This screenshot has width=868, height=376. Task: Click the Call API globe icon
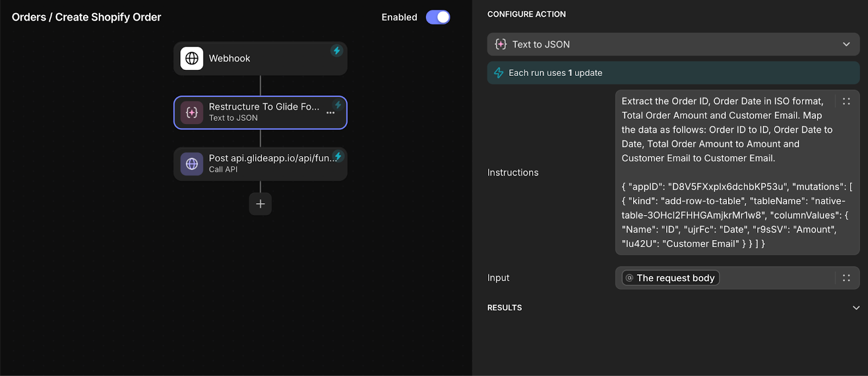click(192, 164)
